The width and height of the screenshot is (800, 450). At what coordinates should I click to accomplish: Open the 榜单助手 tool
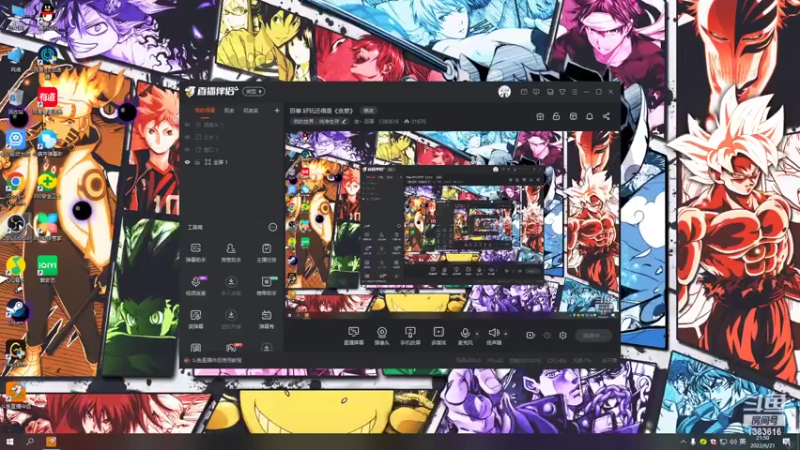[x=266, y=286]
